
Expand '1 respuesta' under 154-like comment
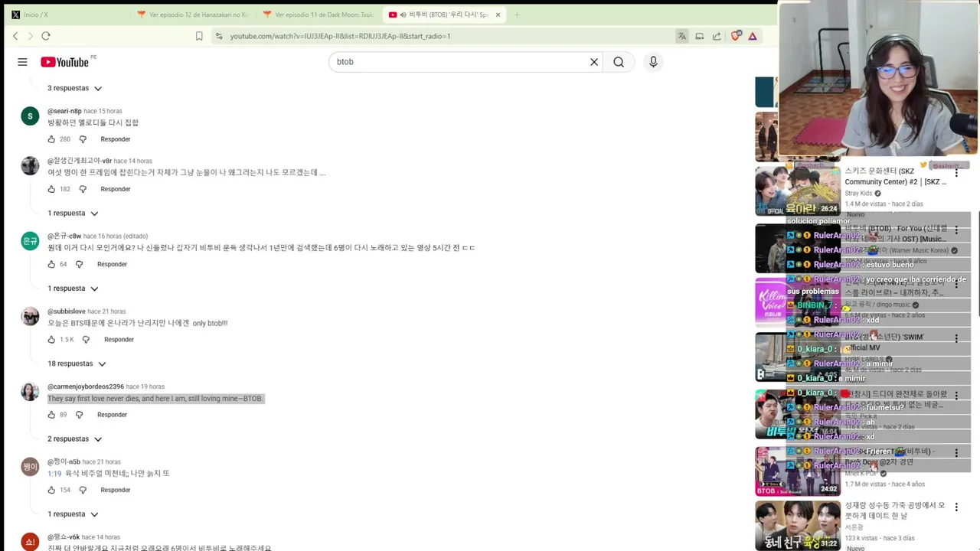(x=73, y=514)
